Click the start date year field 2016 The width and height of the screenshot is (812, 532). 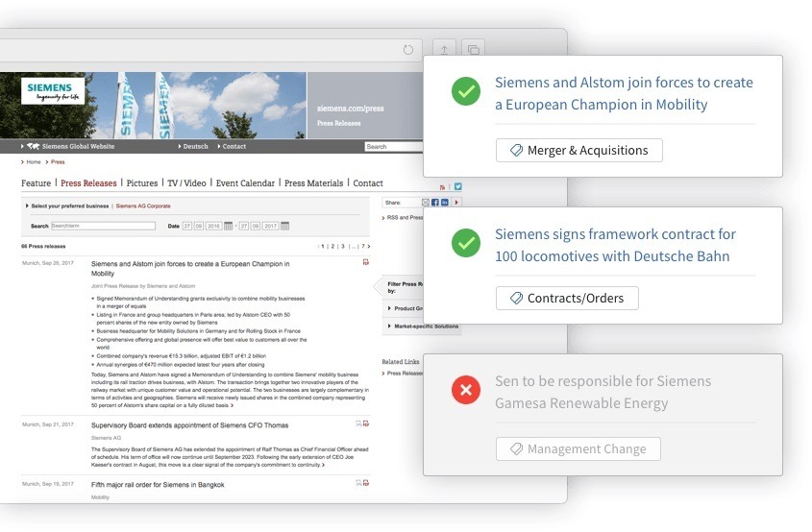click(214, 227)
